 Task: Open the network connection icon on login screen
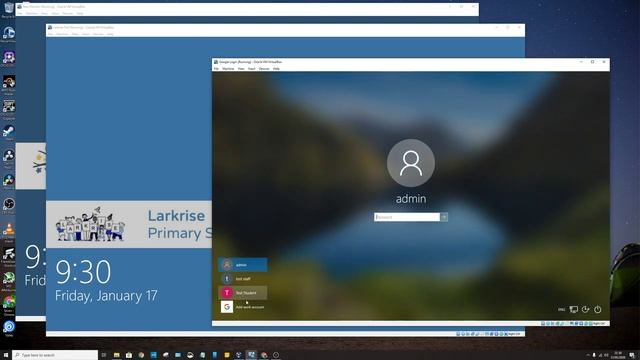coord(573,309)
